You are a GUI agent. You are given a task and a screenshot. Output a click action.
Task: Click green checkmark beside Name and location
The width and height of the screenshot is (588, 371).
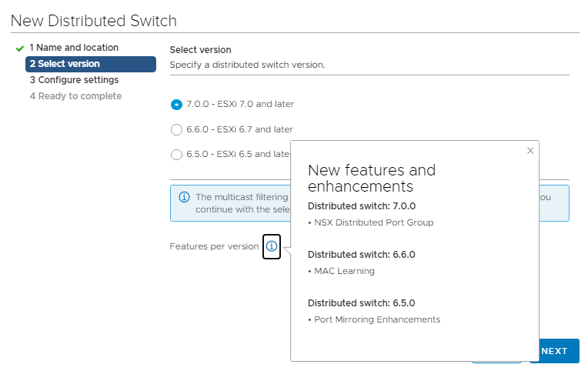click(x=19, y=48)
